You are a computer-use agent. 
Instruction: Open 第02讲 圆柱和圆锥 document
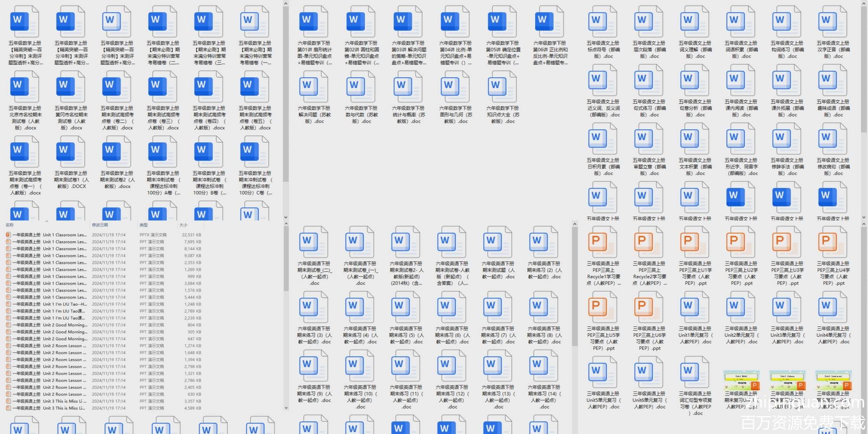click(x=362, y=36)
